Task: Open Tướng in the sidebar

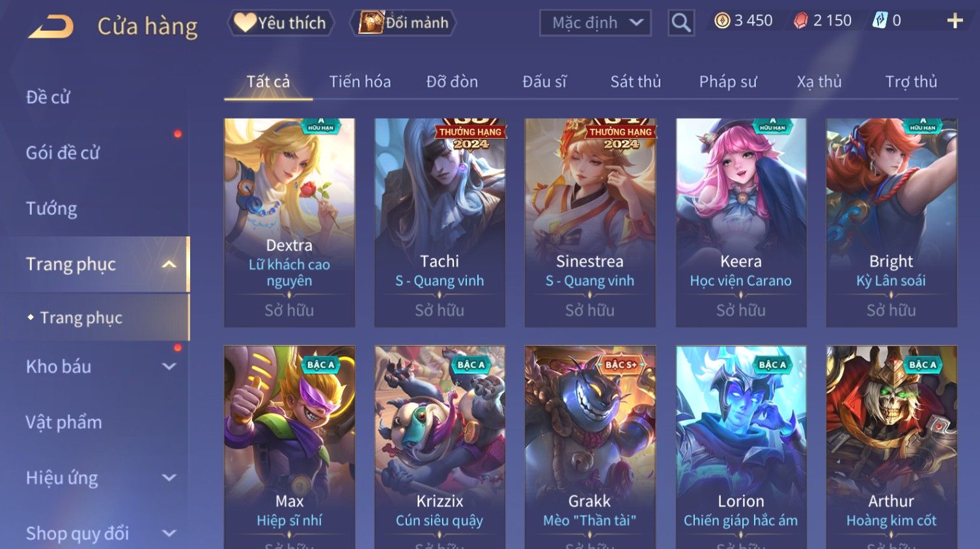Action: pos(51,208)
